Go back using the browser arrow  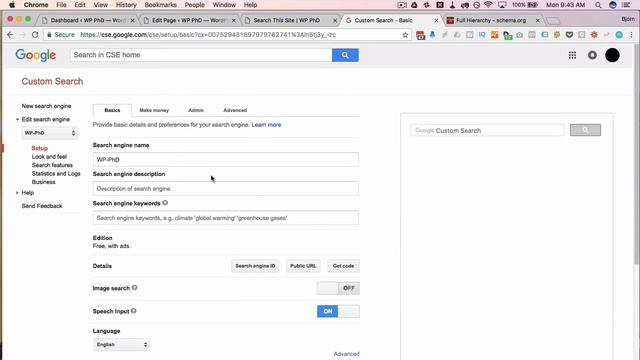tap(10, 35)
